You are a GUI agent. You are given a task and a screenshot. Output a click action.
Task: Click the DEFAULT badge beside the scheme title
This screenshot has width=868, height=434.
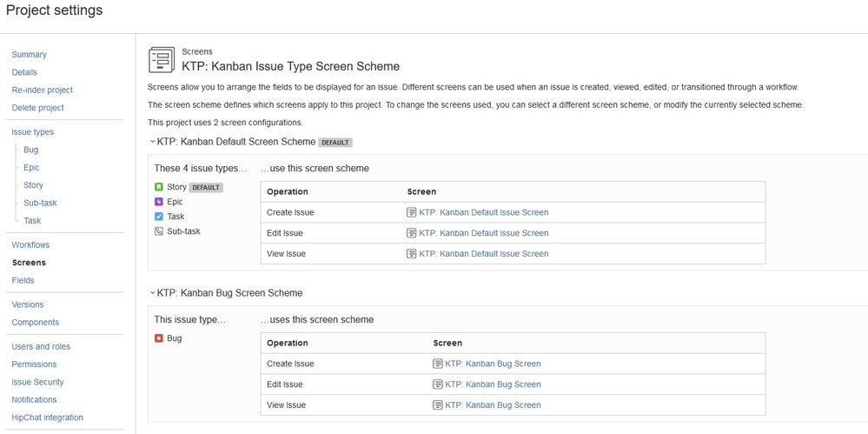335,143
